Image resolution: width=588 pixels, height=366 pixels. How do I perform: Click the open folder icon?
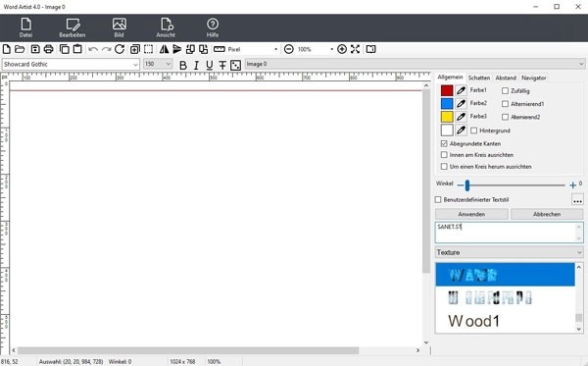pos(20,49)
